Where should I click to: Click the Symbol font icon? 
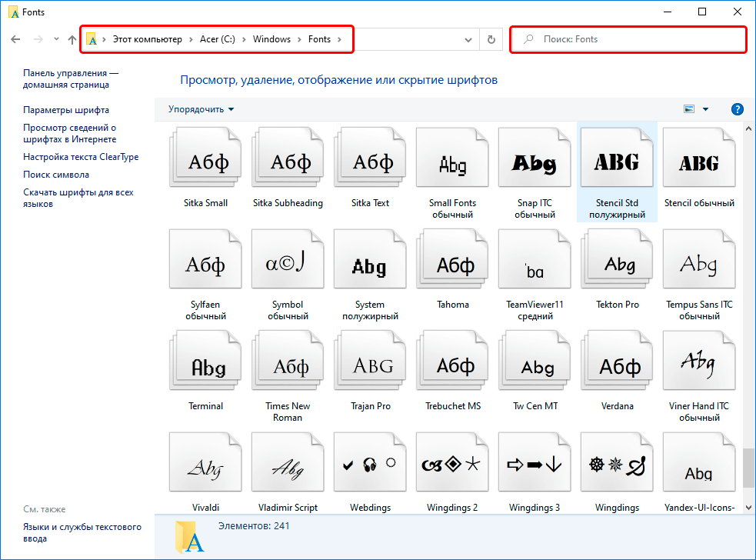coord(288,265)
